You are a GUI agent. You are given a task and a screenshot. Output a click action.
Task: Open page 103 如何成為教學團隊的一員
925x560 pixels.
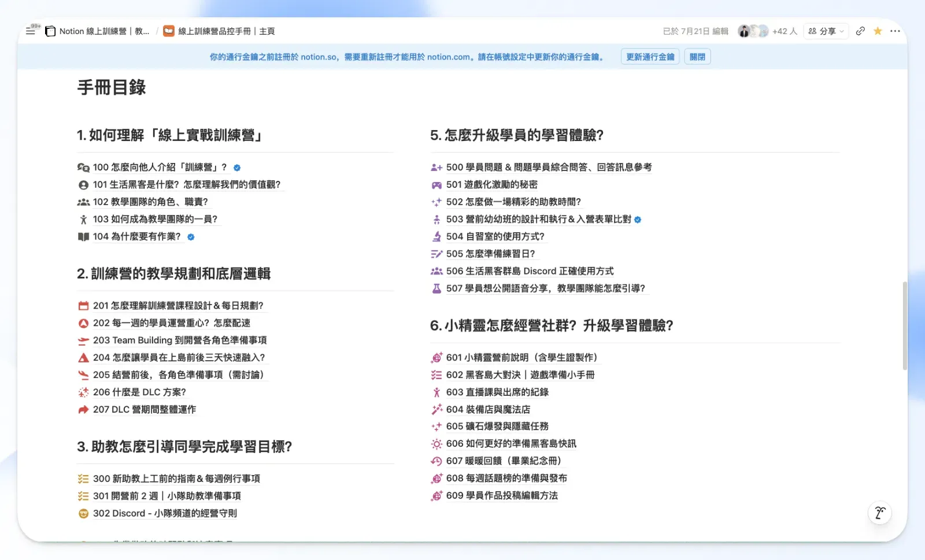(x=155, y=220)
